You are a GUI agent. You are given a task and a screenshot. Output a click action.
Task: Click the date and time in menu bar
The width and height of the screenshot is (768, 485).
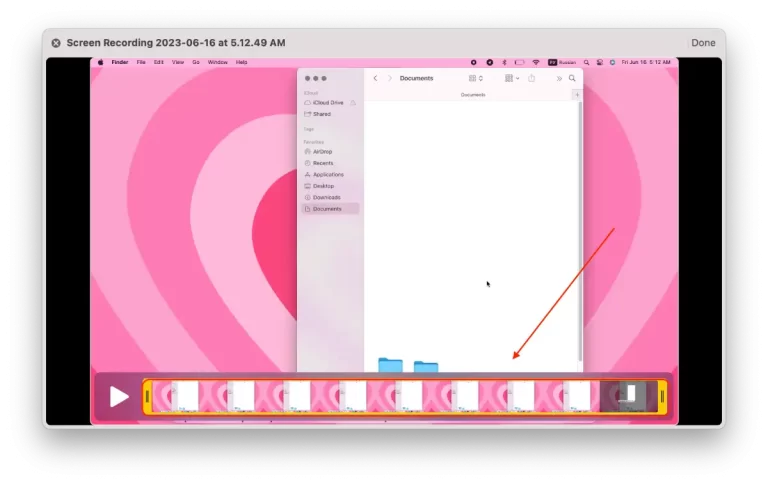point(646,62)
